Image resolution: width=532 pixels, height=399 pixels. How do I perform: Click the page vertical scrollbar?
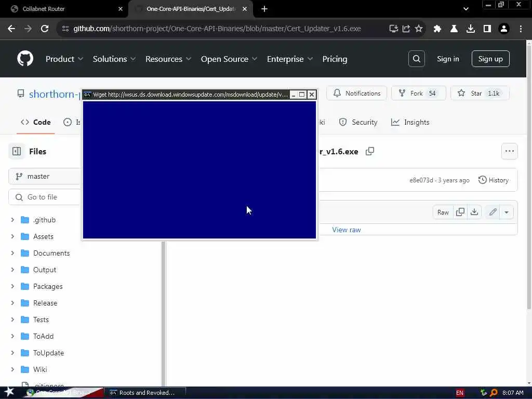coord(529,177)
